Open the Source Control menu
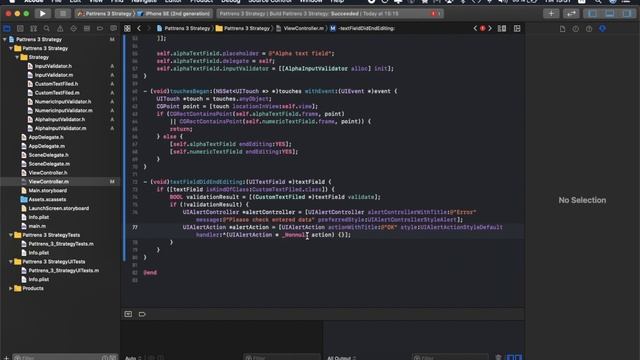The width and height of the screenshot is (640, 360). click(x=270, y=1)
